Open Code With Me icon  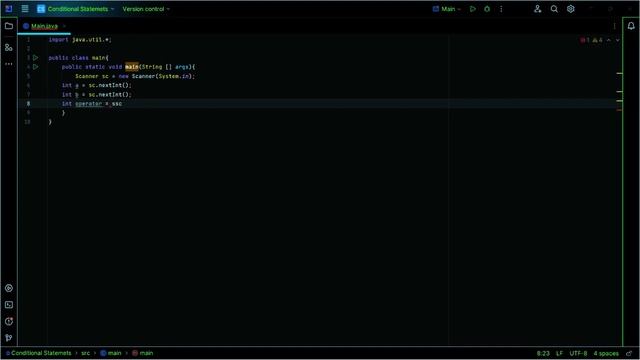pos(538,9)
